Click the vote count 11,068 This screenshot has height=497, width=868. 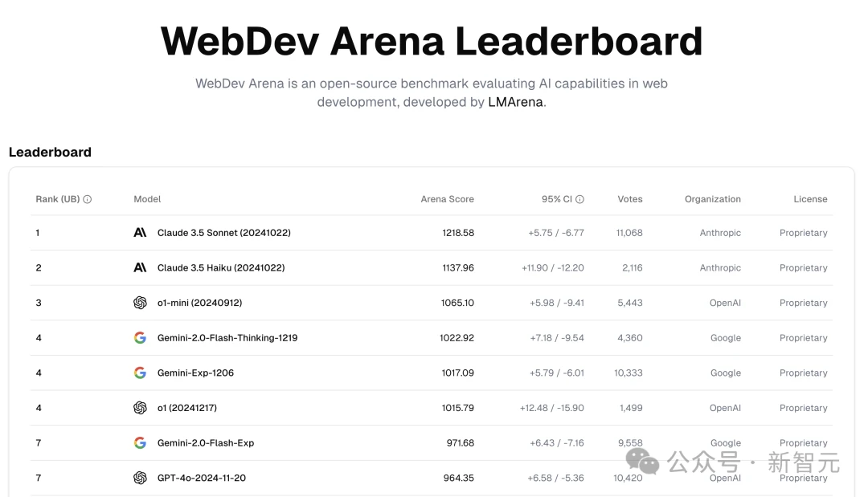(x=629, y=233)
